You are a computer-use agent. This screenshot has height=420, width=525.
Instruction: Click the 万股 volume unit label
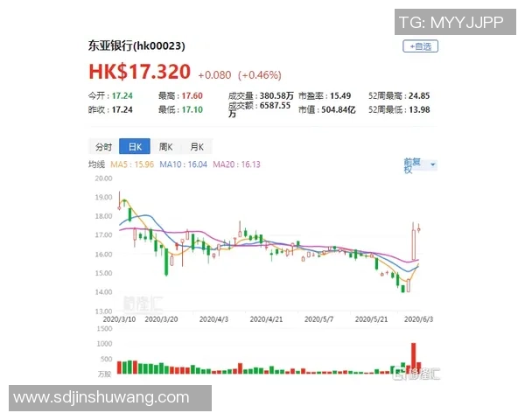click(x=105, y=374)
